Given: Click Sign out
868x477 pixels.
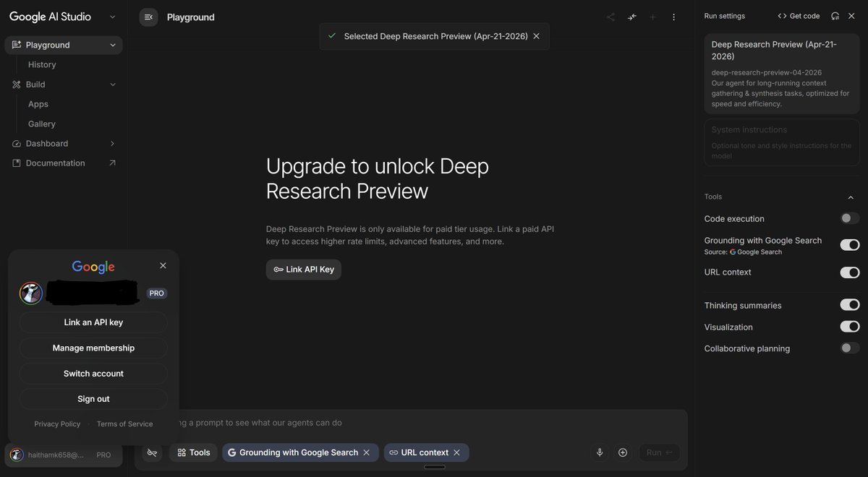Looking at the screenshot, I should click(93, 399).
